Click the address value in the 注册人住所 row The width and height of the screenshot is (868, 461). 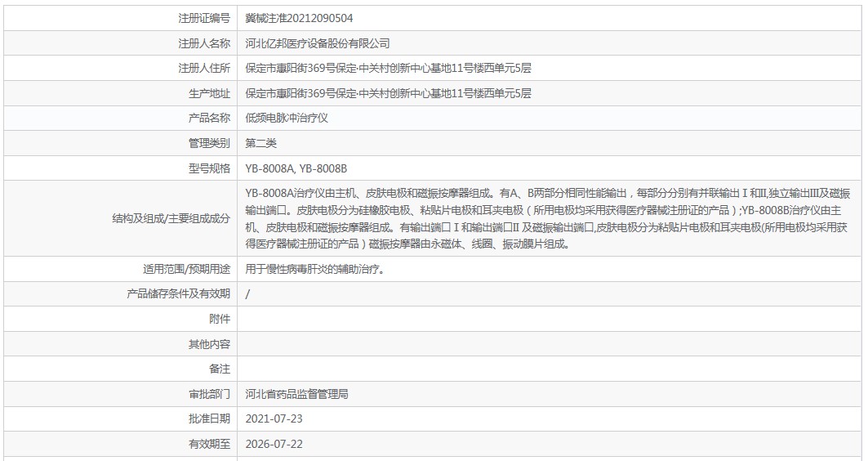click(x=388, y=68)
